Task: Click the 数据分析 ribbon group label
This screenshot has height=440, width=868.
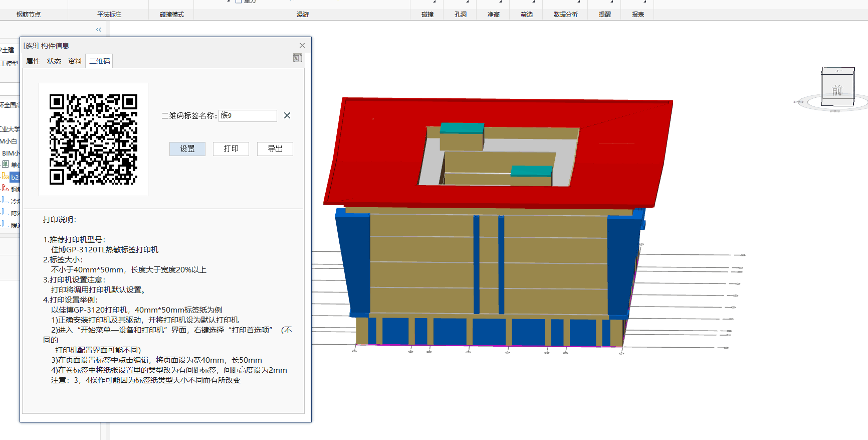Action: click(566, 15)
